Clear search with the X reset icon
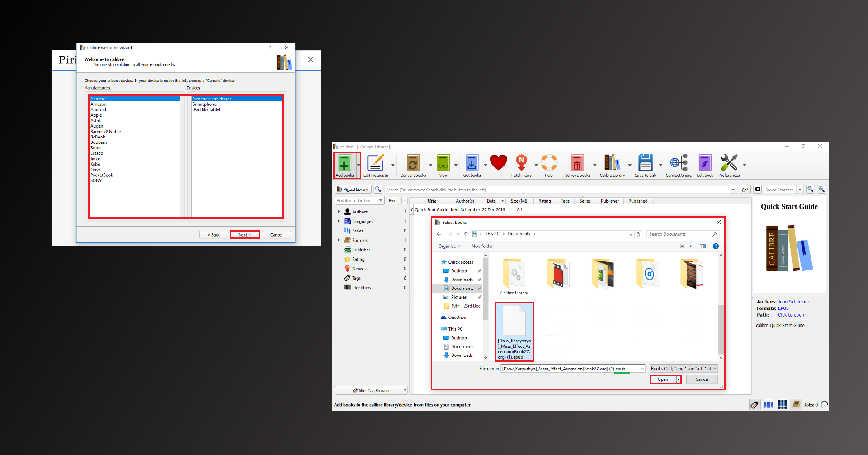 (x=758, y=189)
